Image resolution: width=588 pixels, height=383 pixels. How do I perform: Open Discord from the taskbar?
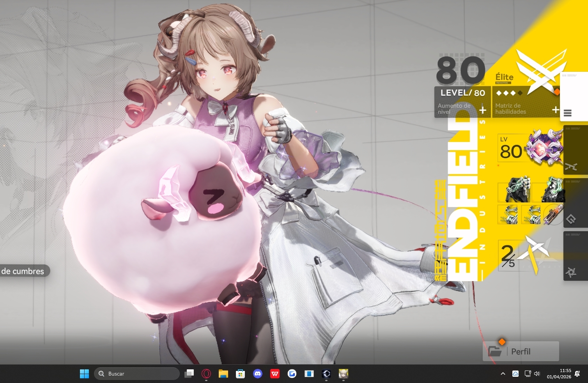(258, 374)
